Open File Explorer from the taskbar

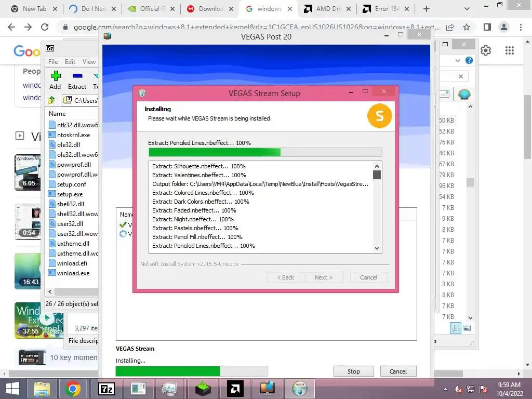(42, 389)
